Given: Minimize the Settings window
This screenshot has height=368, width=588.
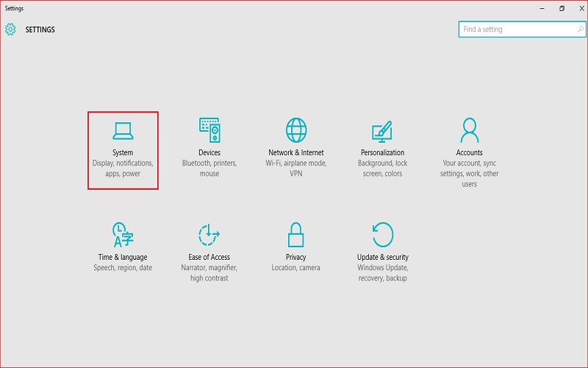Looking at the screenshot, I should [x=542, y=8].
